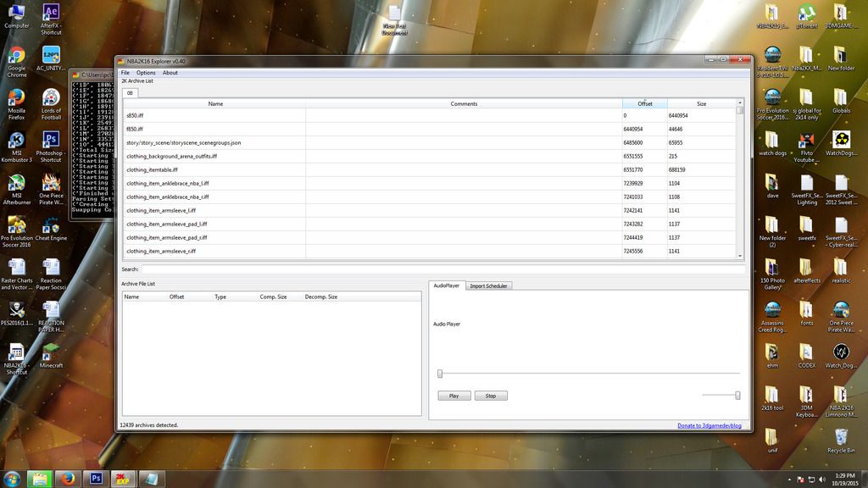Open Google Chrome desktop icon

(17, 62)
